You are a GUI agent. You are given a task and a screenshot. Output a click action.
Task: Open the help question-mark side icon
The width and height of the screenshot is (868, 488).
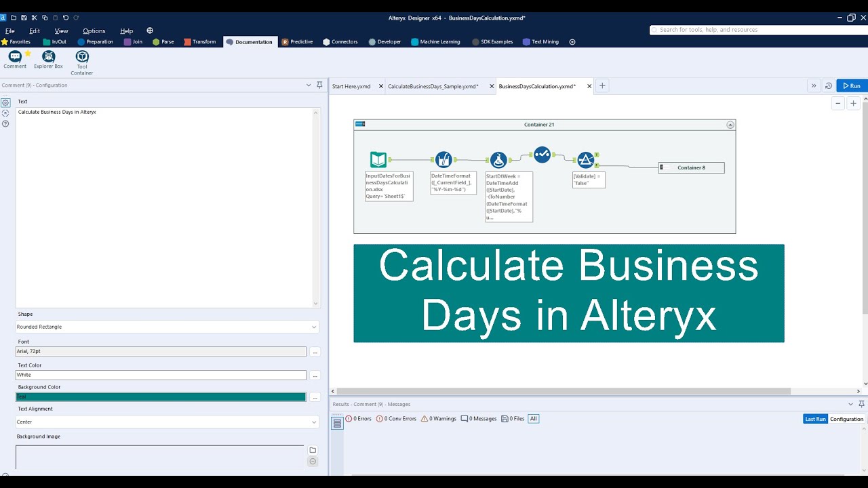coord(5,124)
